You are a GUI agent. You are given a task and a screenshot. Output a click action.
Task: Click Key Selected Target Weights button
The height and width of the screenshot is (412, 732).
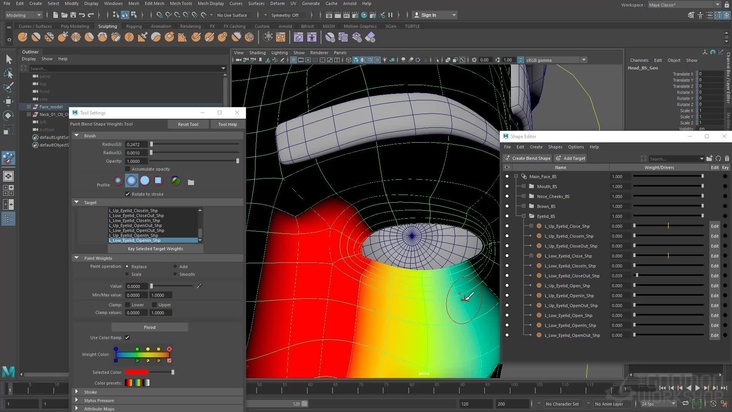[x=155, y=249]
